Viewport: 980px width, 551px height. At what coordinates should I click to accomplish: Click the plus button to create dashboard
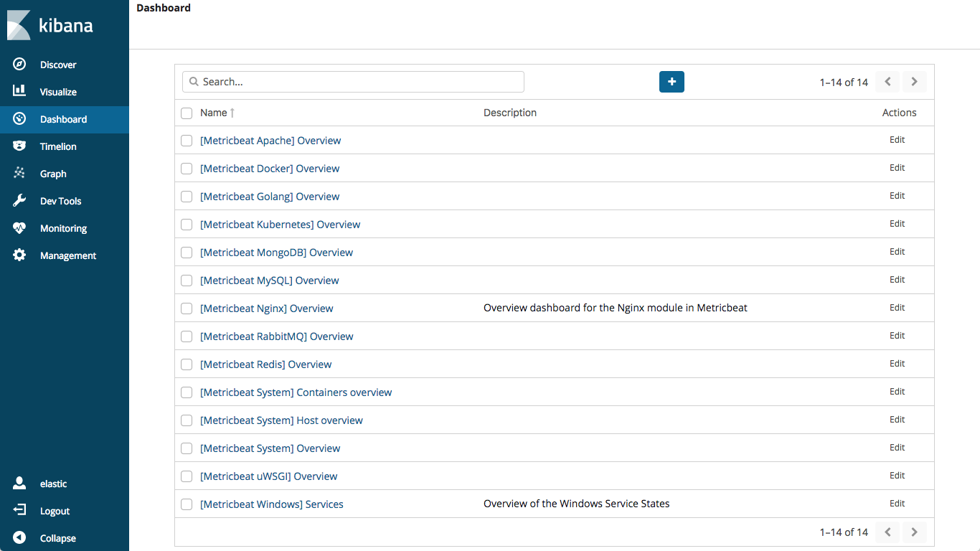pyautogui.click(x=672, y=82)
